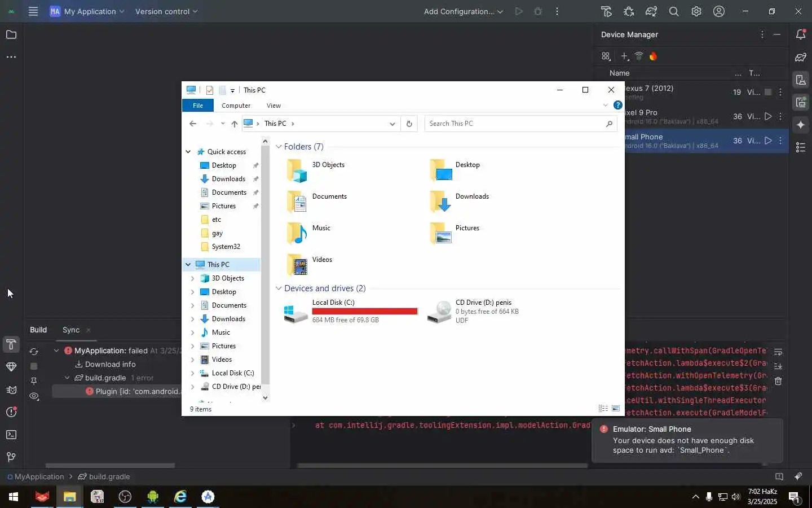The height and width of the screenshot is (508, 812).
Task: Click the Restart sync icon in Build panel
Action: click(34, 352)
